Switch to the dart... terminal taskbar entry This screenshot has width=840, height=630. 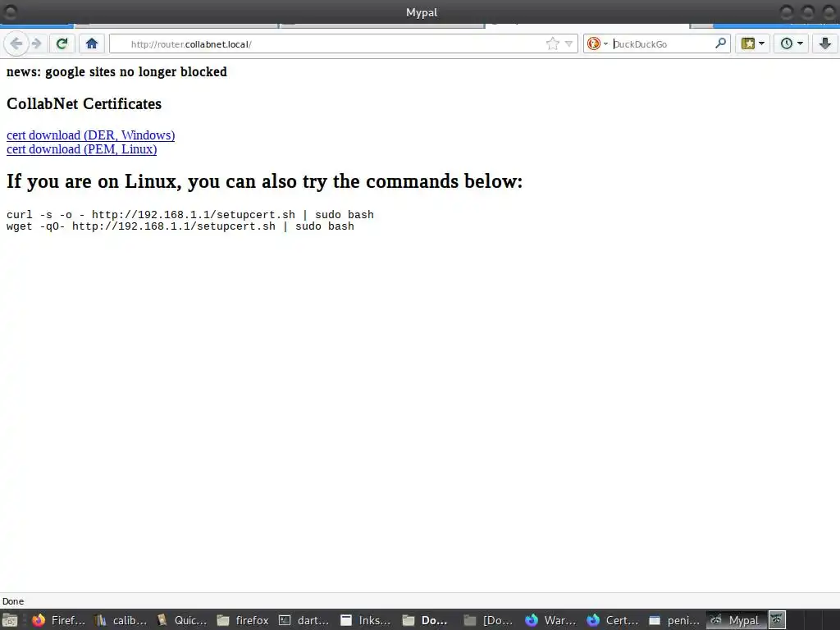[305, 620]
